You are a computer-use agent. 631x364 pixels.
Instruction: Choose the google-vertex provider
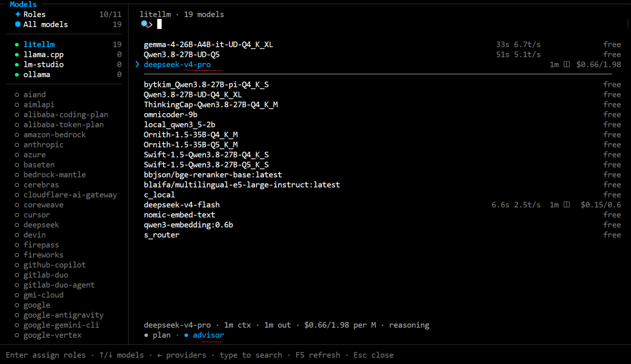click(x=52, y=335)
